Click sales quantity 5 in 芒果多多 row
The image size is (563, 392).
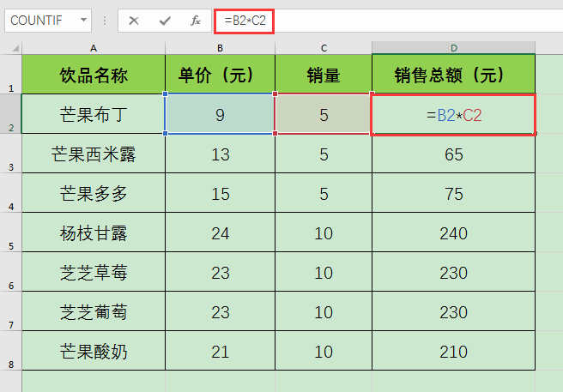[x=324, y=193]
